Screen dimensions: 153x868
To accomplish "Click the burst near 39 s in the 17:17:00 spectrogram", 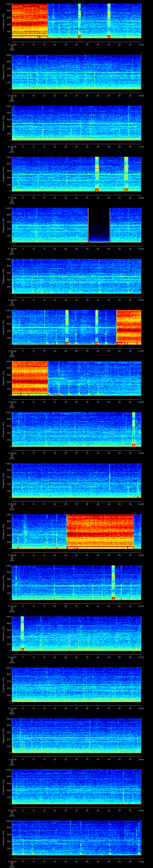I will click(x=97, y=174).
